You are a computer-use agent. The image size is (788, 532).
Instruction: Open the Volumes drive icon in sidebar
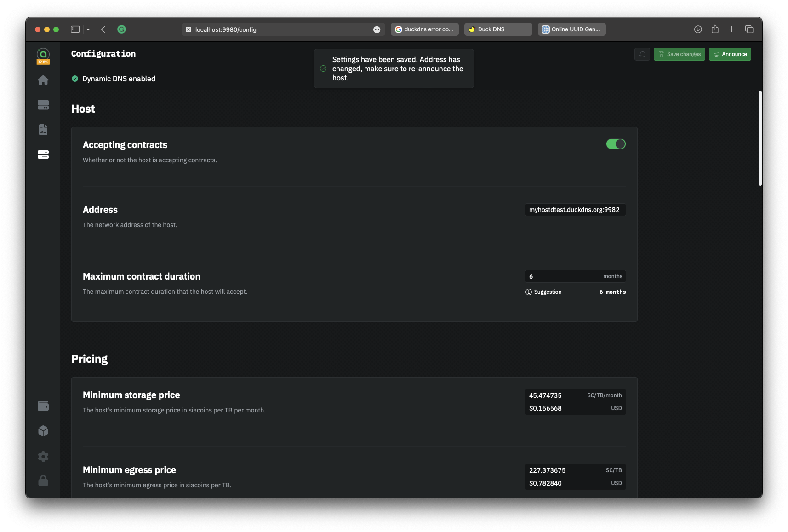pos(43,105)
